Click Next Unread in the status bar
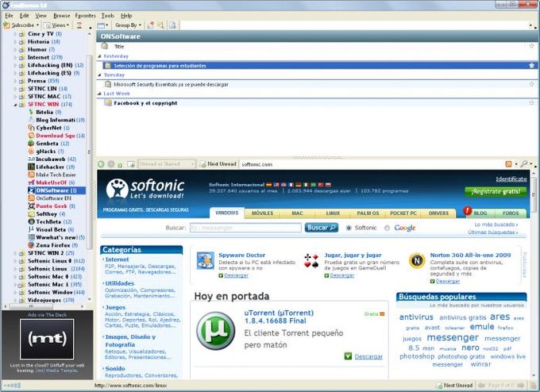The height and width of the screenshot is (392, 540). pos(454,386)
